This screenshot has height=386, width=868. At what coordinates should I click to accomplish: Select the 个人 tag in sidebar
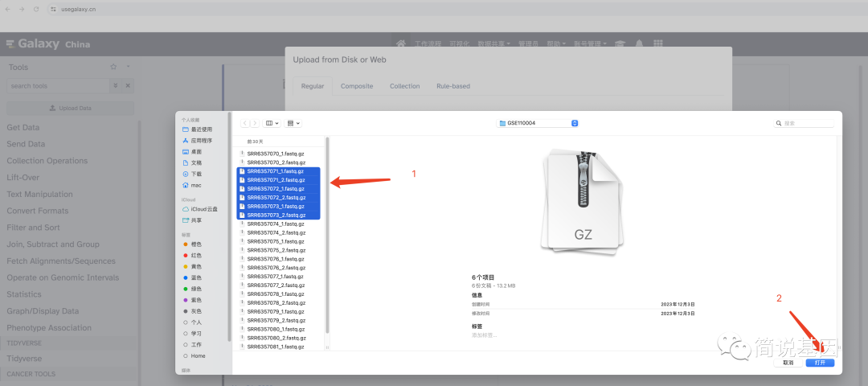coord(193,322)
